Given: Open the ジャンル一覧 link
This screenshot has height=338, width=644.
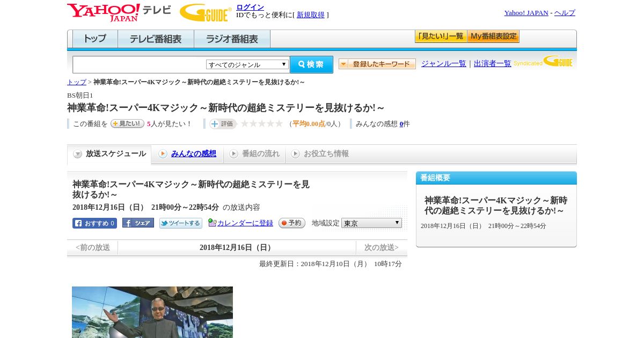Looking at the screenshot, I should tap(444, 64).
